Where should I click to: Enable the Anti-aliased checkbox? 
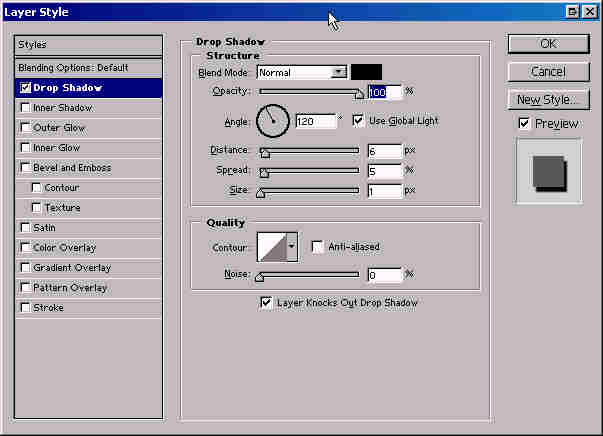click(318, 247)
